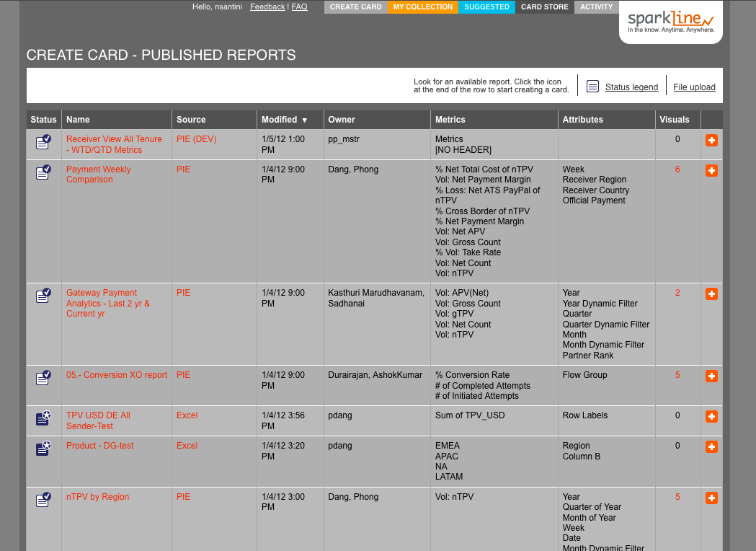The image size is (756, 551).
Task: Click the Status legend list icon
Action: pos(592,87)
